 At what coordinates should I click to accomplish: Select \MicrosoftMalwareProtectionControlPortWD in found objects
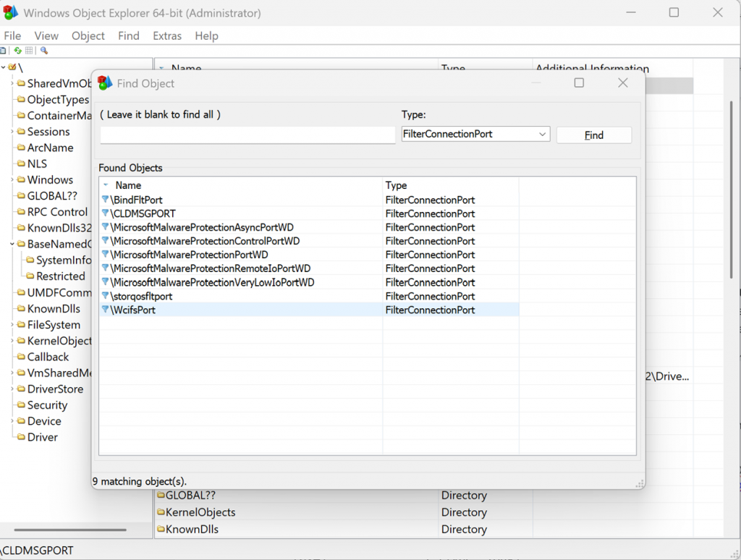[x=205, y=241]
